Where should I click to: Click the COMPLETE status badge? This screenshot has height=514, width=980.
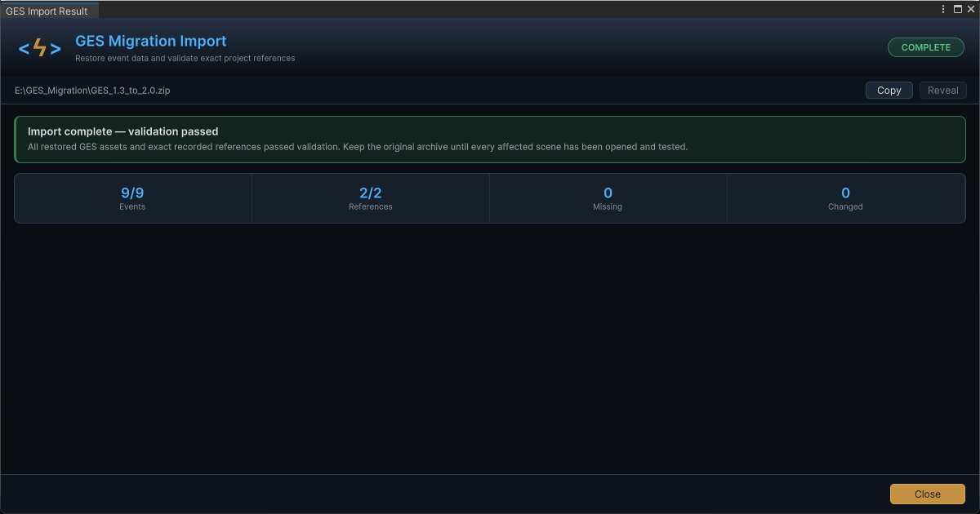[925, 47]
